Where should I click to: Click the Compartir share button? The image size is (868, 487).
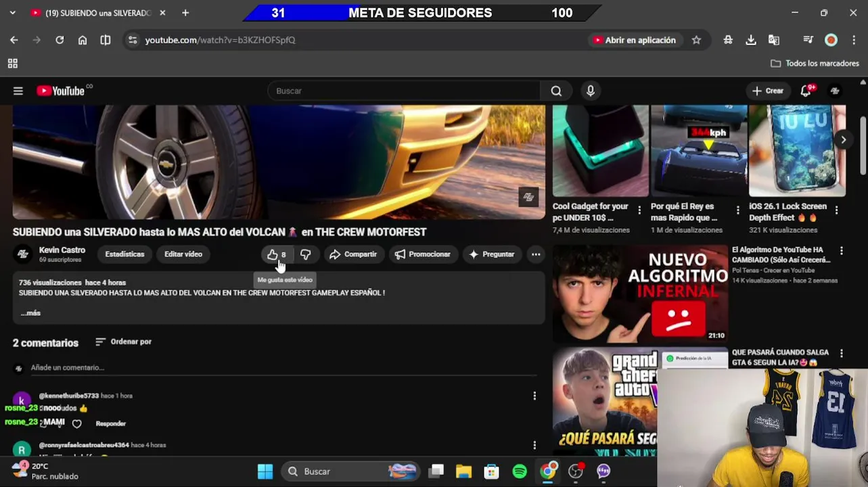coord(352,254)
